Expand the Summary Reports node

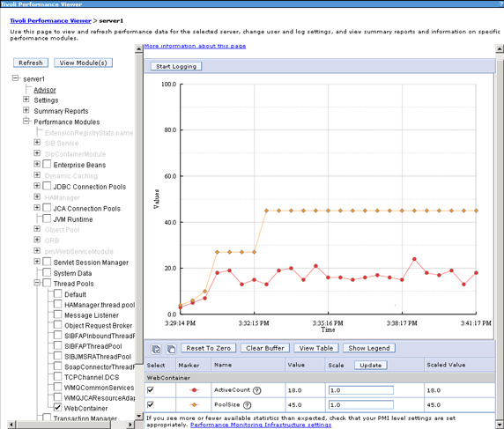click(x=26, y=110)
